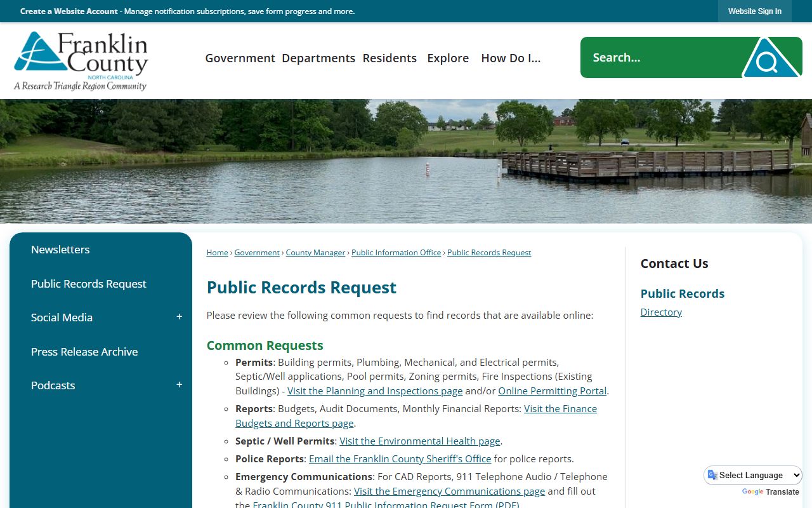Open the Government breadcrumb link

257,253
